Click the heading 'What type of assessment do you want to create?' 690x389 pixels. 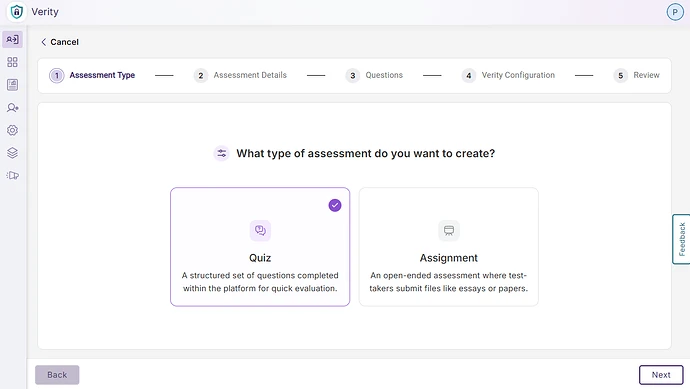coord(365,154)
